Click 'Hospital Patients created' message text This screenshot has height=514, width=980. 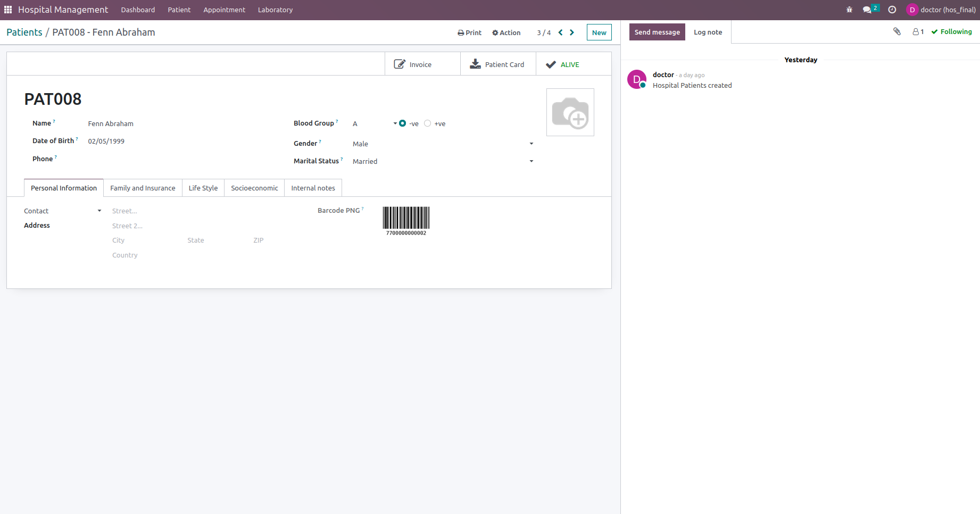tap(692, 85)
